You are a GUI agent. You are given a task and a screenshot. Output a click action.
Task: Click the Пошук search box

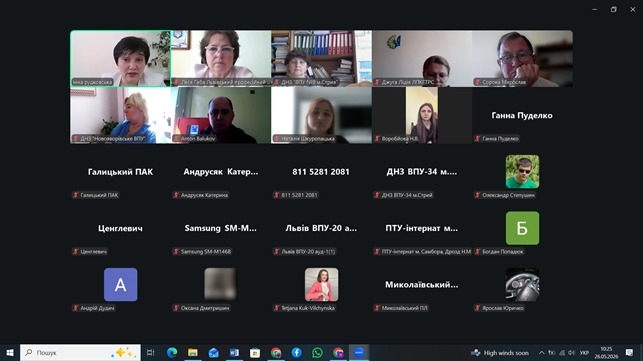pyautogui.click(x=80, y=352)
